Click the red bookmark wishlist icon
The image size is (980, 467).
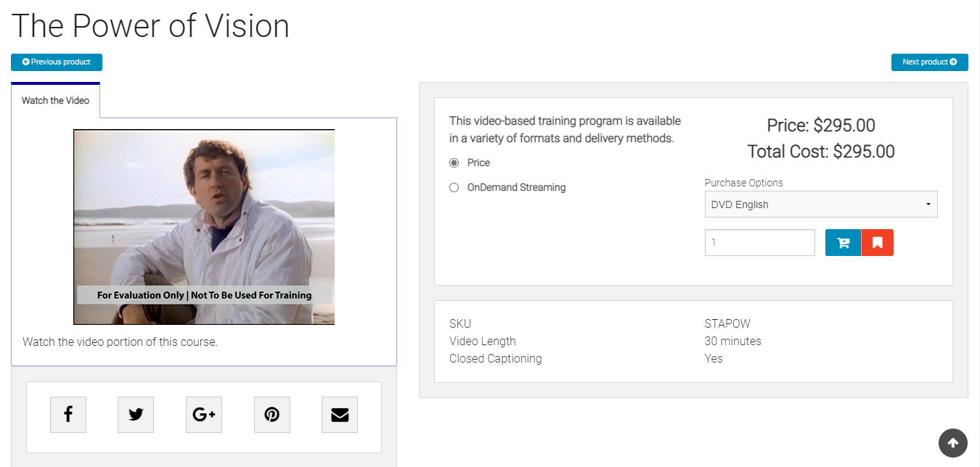pyautogui.click(x=877, y=243)
